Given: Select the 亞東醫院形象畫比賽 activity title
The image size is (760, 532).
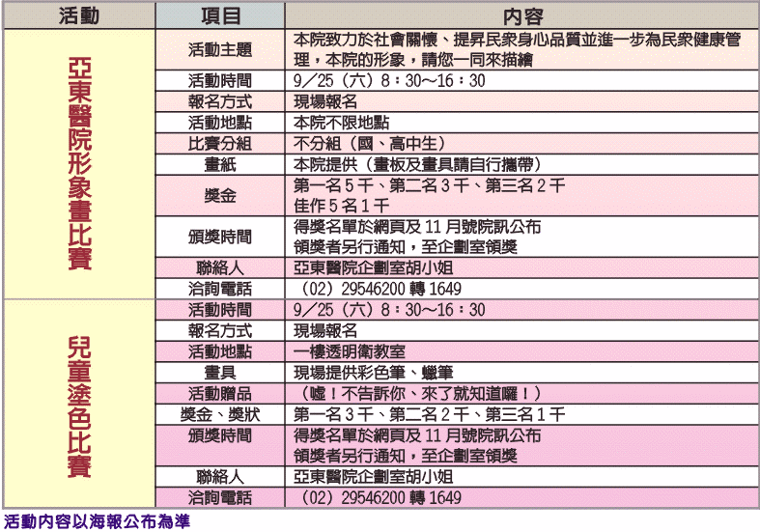Looking at the screenshot, I should click(79, 164).
